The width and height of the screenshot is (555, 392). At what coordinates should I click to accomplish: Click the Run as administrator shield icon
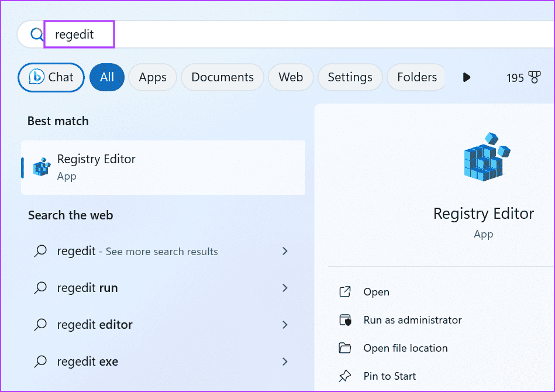pos(345,320)
